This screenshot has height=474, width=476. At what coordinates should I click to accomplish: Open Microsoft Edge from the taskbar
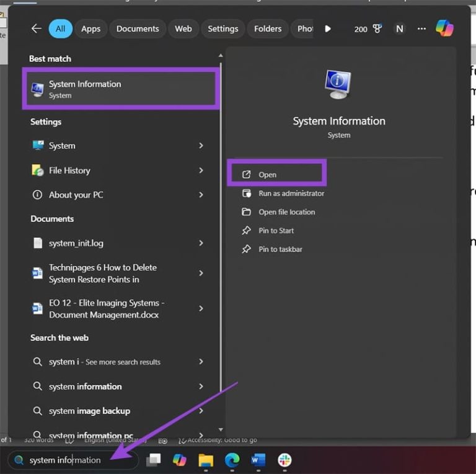(232, 460)
